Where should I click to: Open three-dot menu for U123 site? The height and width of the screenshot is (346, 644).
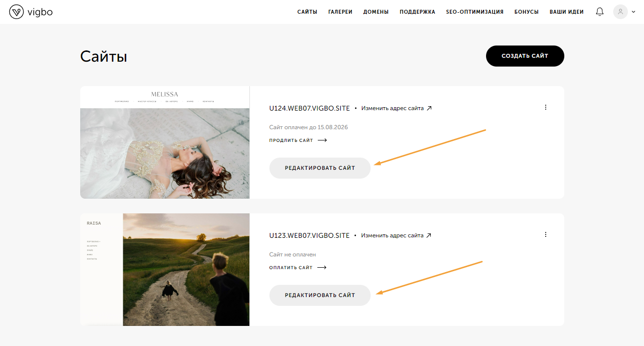(546, 234)
